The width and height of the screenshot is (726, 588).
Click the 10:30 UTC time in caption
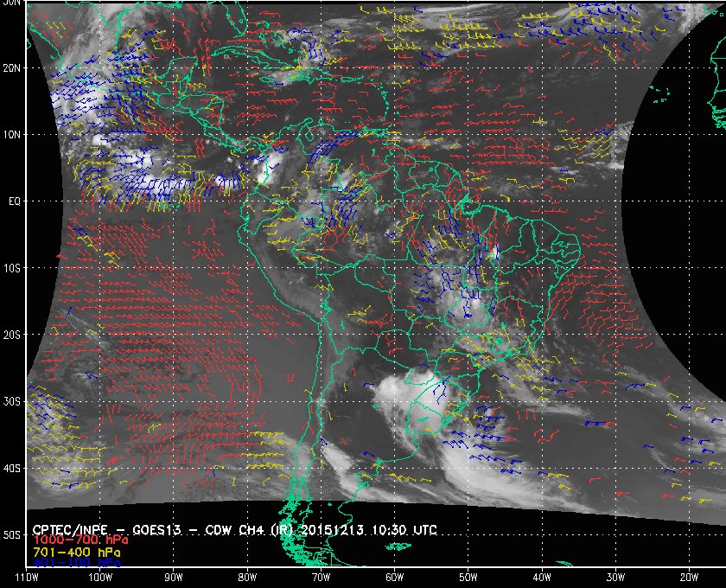click(x=404, y=530)
